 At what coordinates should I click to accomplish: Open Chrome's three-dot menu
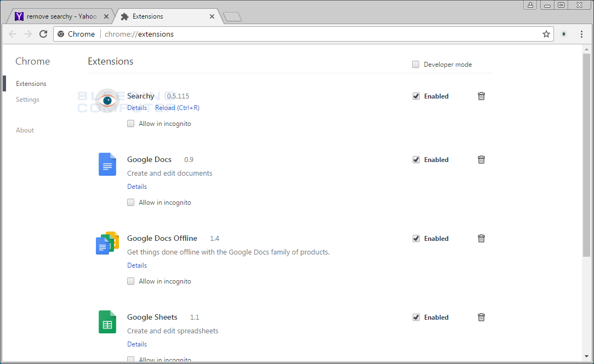click(x=581, y=33)
